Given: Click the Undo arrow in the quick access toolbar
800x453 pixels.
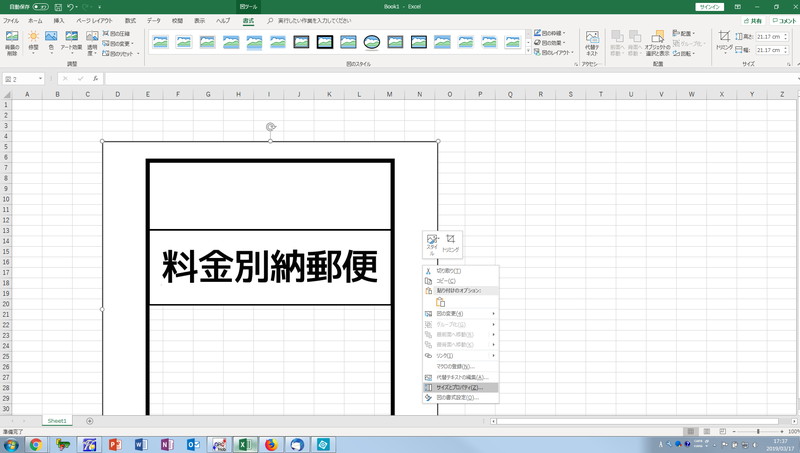Looking at the screenshot, I should (70, 7).
